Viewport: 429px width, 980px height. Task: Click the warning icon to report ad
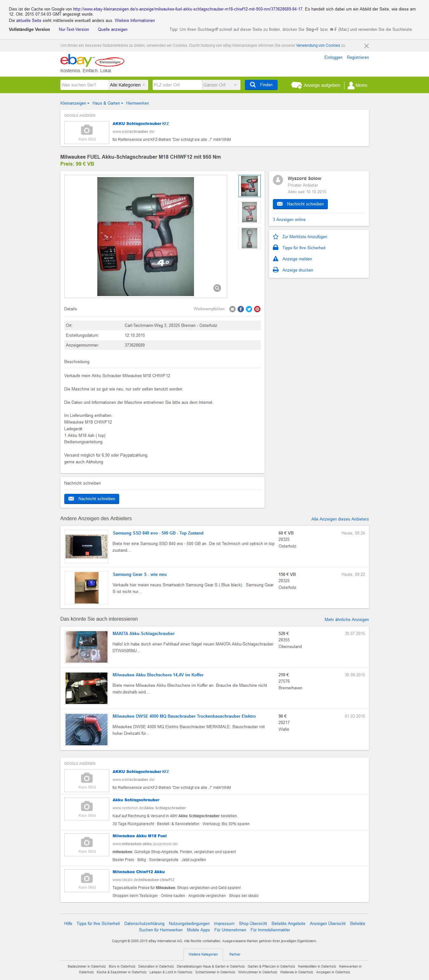276,259
